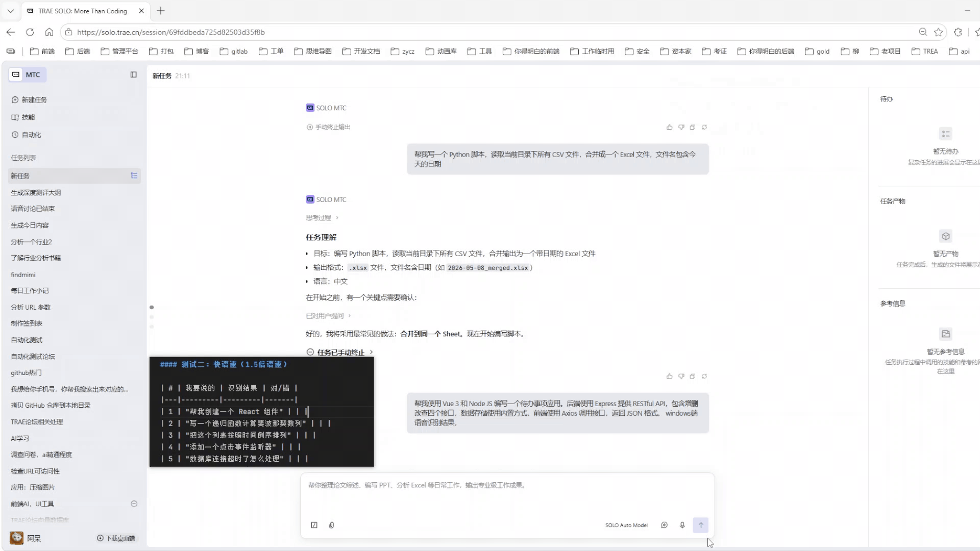980x551 pixels.
Task: Open task 分析一个行业2
Action: coord(31,242)
